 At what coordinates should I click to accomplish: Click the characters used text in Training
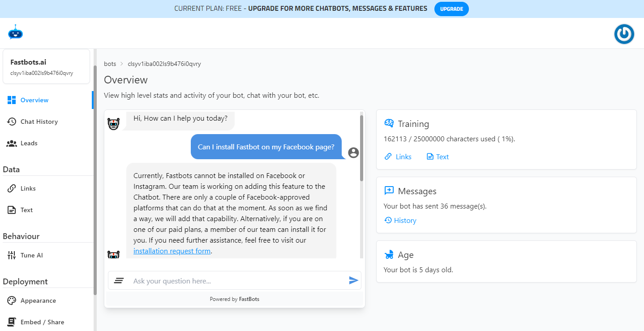click(x=449, y=139)
